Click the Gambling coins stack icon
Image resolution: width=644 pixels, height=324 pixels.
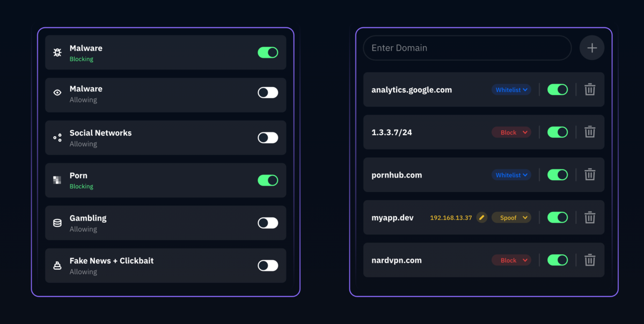point(57,223)
